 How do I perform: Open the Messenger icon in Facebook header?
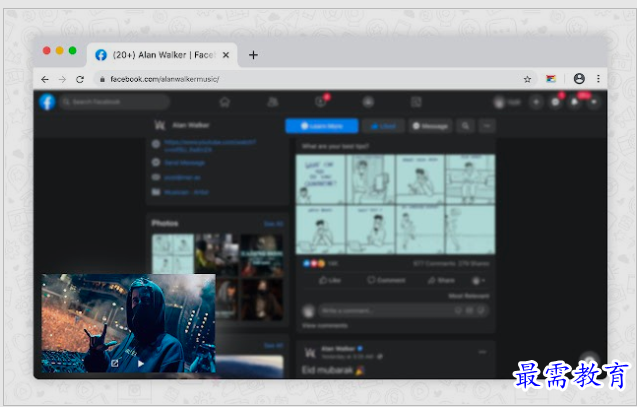point(555,102)
